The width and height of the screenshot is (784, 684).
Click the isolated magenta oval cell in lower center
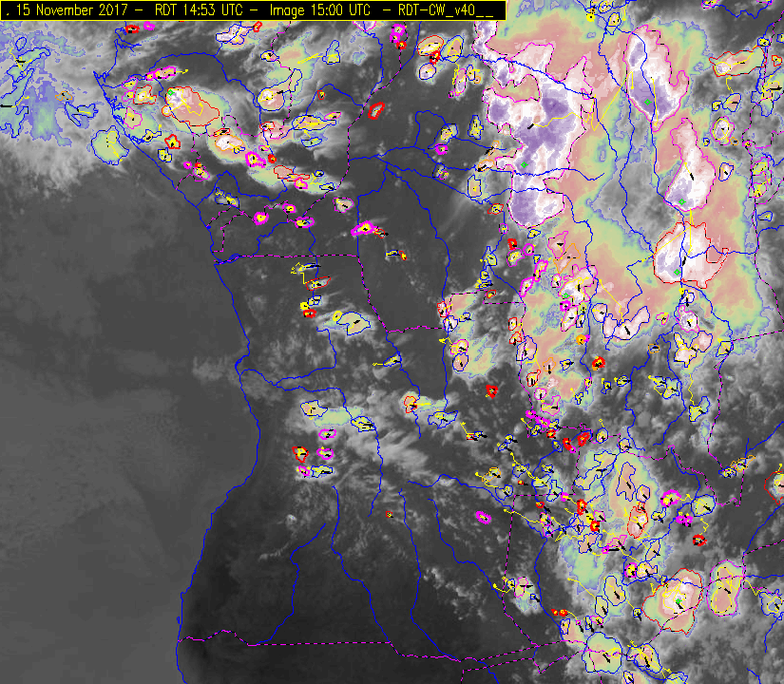[x=482, y=517]
